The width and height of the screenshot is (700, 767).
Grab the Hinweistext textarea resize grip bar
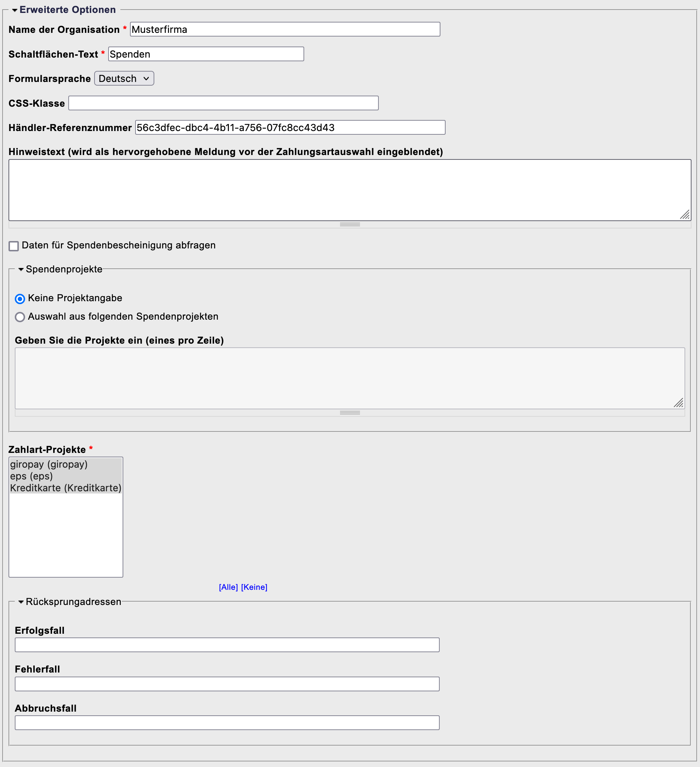pyautogui.click(x=350, y=224)
